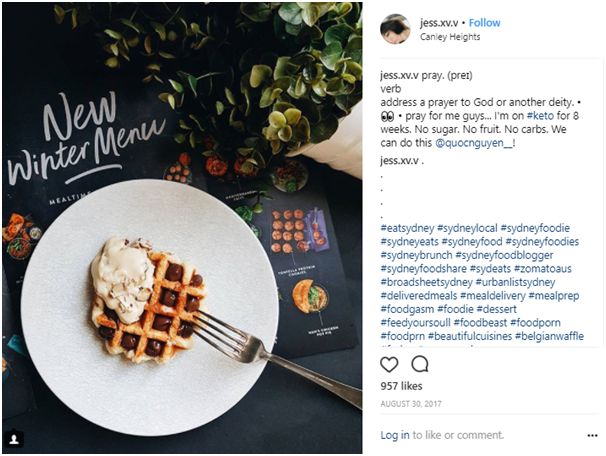Open the #belgianwaffle hashtag
The width and height of the screenshot is (606, 456).
[549, 337]
